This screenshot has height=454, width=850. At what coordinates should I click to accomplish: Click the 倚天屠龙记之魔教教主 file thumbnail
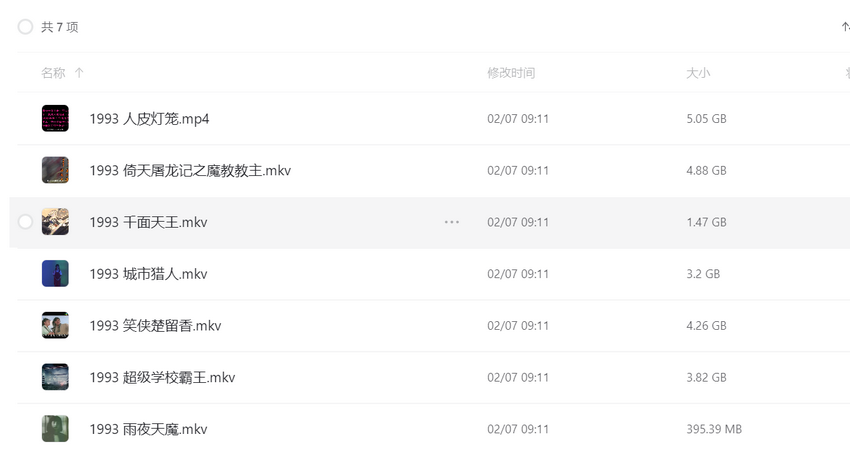point(55,170)
